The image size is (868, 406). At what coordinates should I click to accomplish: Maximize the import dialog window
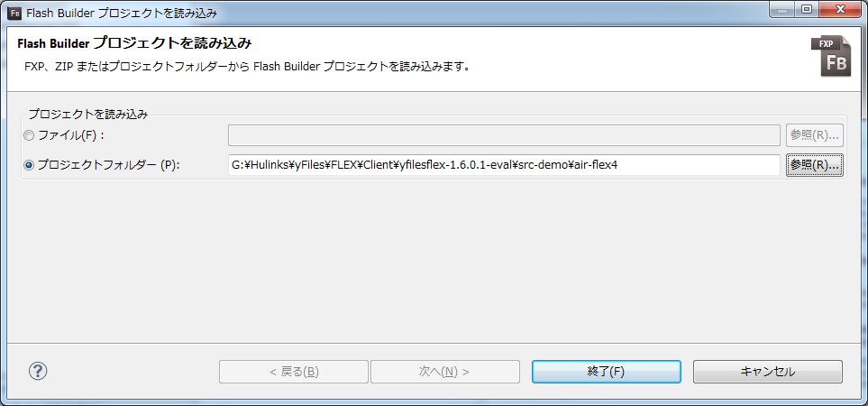click(806, 9)
